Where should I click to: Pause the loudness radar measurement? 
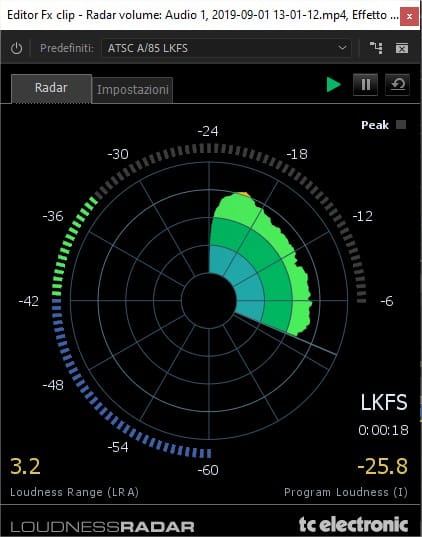pyautogui.click(x=365, y=85)
